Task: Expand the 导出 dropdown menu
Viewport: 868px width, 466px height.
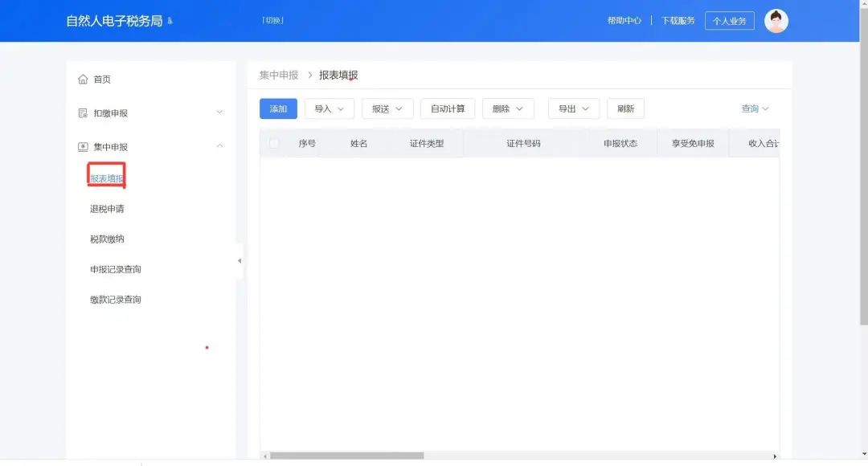Action: [574, 108]
